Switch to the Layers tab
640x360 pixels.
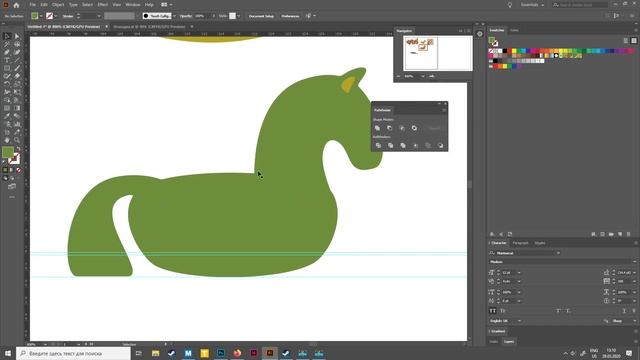coord(509,342)
